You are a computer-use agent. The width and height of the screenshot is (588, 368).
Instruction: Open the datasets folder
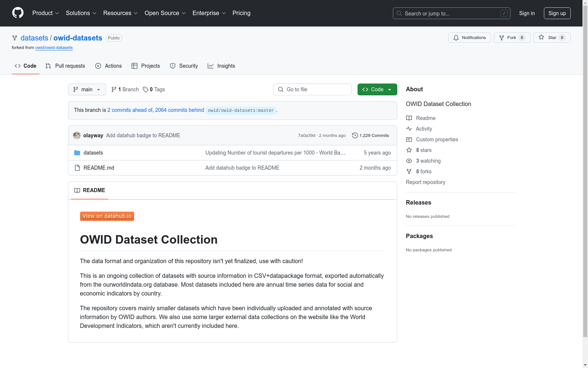pos(93,152)
